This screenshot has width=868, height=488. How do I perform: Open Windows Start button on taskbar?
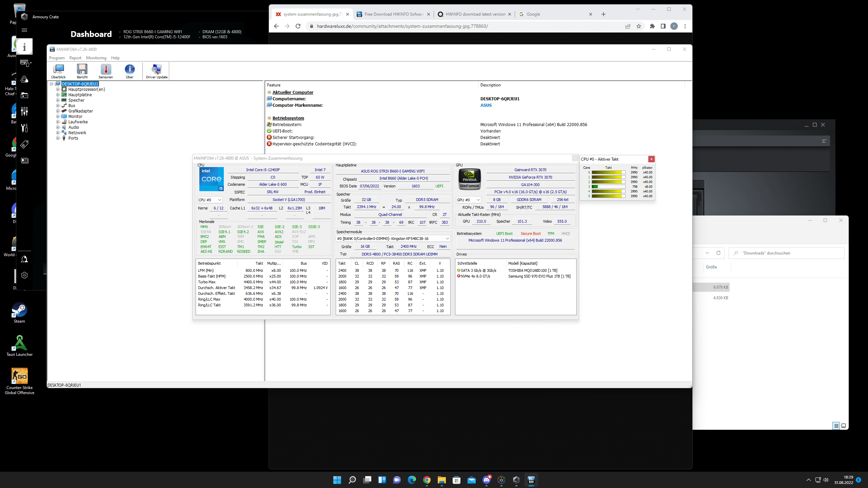pos(337,480)
